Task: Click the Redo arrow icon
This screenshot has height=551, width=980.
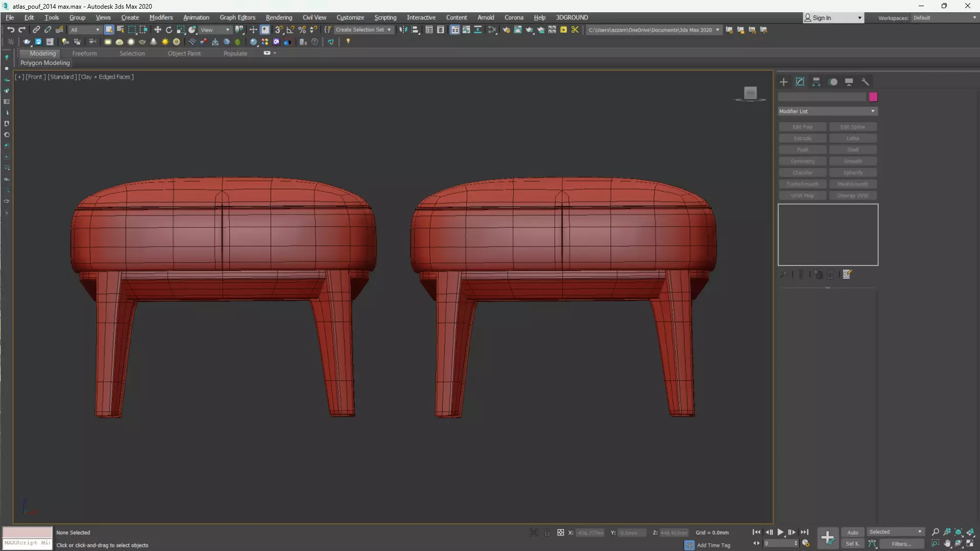Action: (x=22, y=30)
